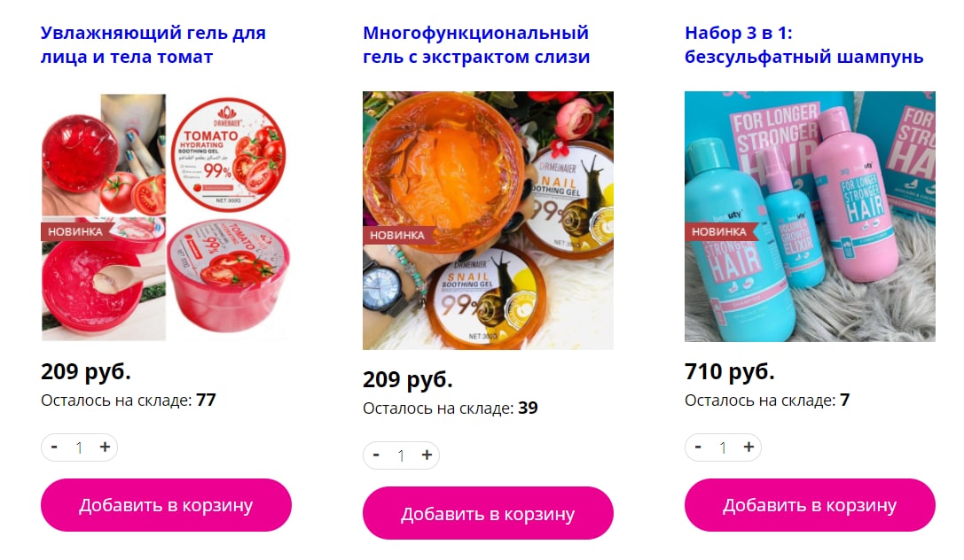Click the НОВИНКА badge on snail gel
This screenshot has width=964, height=560.
[x=397, y=235]
